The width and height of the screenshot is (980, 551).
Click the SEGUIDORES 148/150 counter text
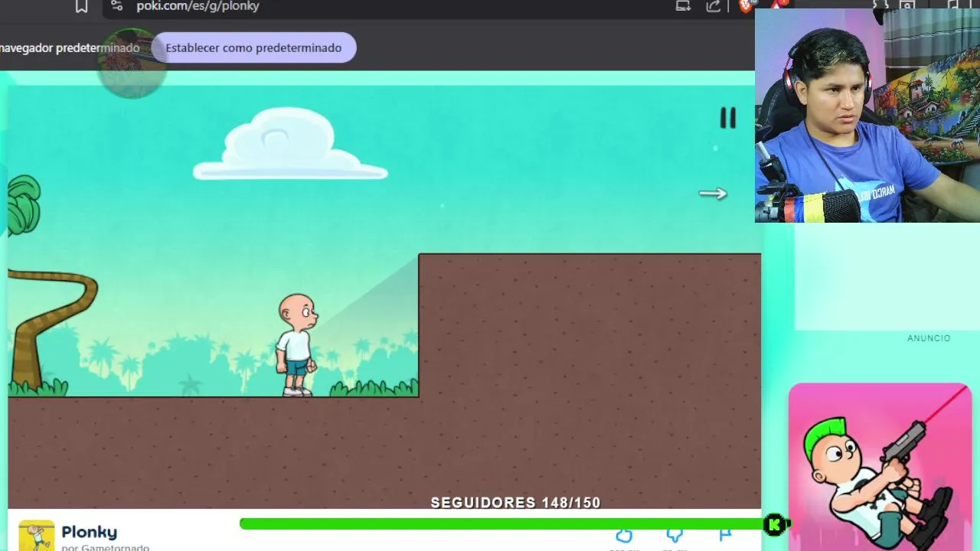tap(515, 503)
